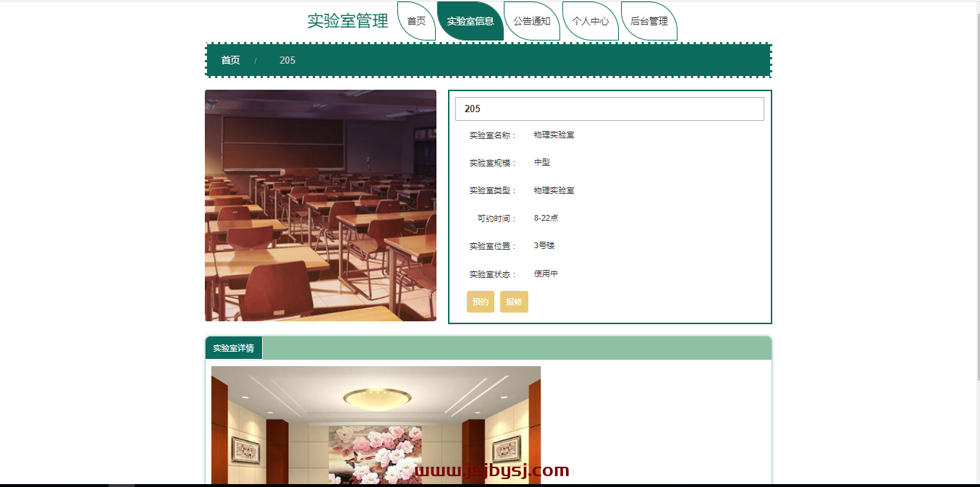
Task: Click the 物理实验室 name value
Action: (x=554, y=135)
